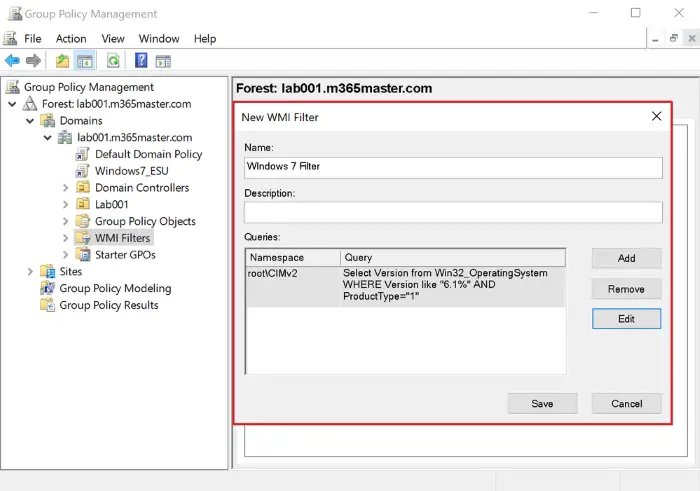
Task: Expand the Group Policy Objects node
Action: (66, 221)
